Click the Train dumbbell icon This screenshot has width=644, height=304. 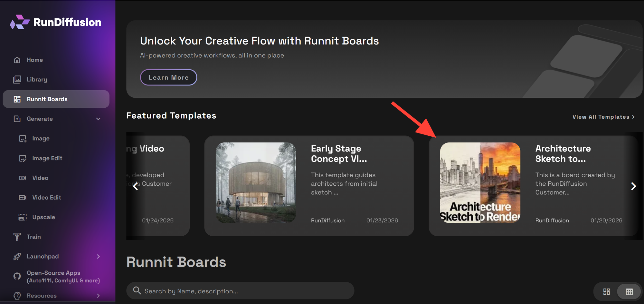pyautogui.click(x=17, y=237)
